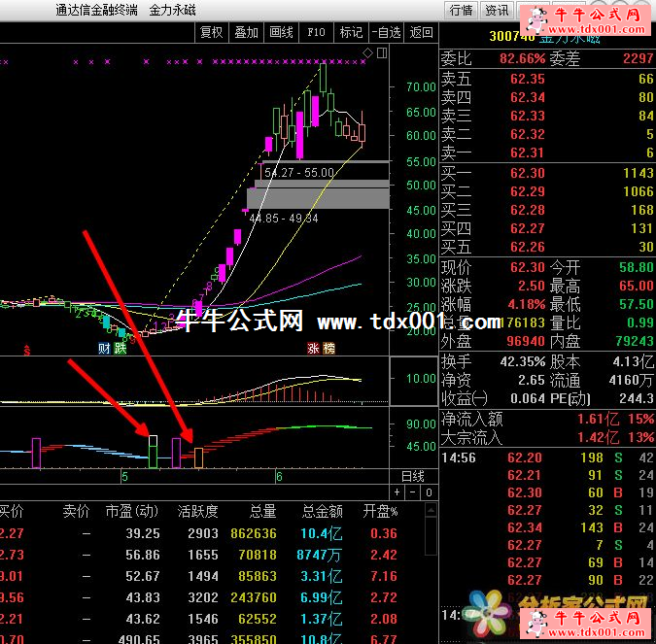Click the 0 reset button under chart

429,492
